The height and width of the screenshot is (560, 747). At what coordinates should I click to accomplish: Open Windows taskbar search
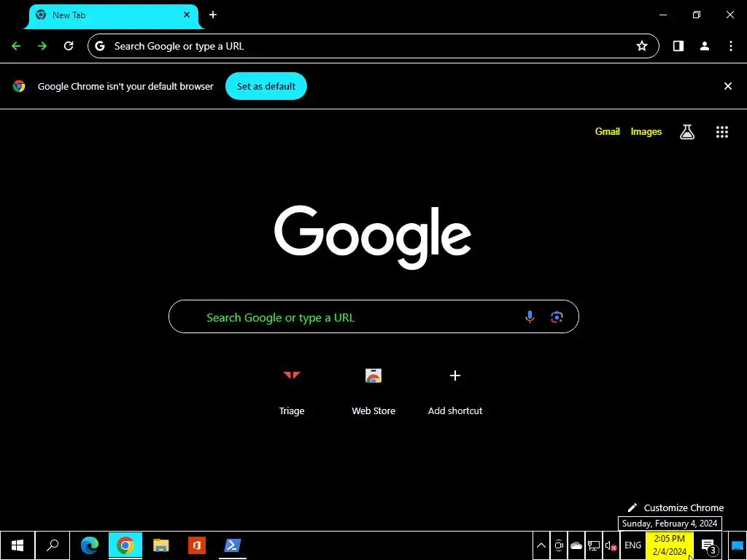click(x=53, y=545)
